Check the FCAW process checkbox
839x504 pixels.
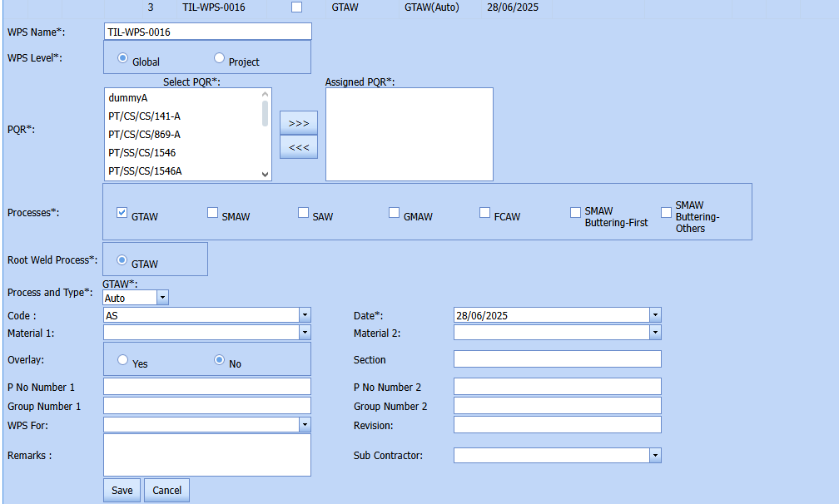click(x=485, y=213)
